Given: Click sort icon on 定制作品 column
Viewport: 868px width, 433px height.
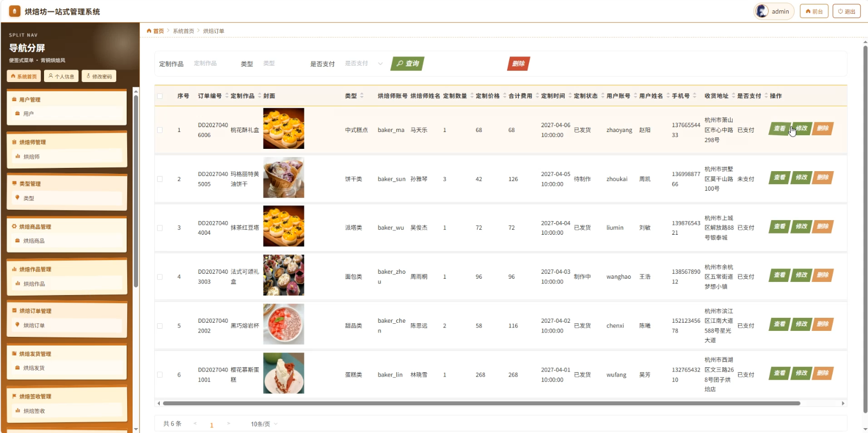Looking at the screenshot, I should pyautogui.click(x=260, y=96).
